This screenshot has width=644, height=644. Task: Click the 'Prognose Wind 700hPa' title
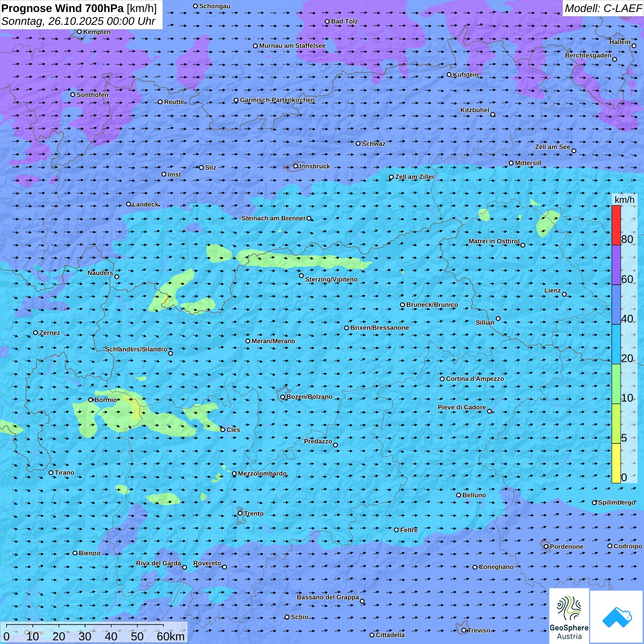(63, 8)
